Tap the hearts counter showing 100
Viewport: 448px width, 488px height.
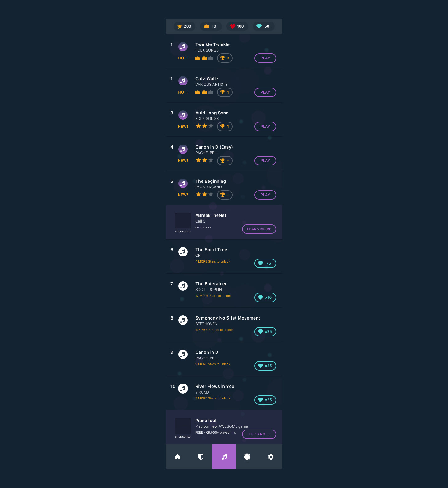(237, 26)
